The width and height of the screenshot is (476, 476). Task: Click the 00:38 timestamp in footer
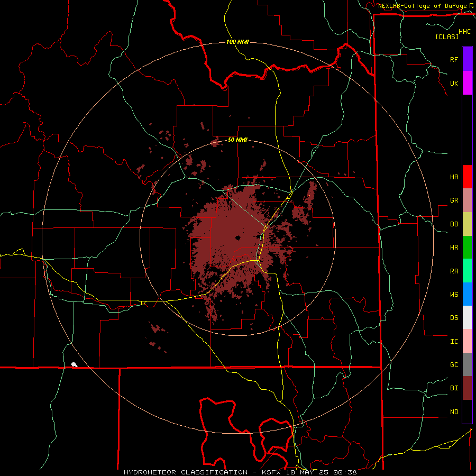(x=345, y=472)
